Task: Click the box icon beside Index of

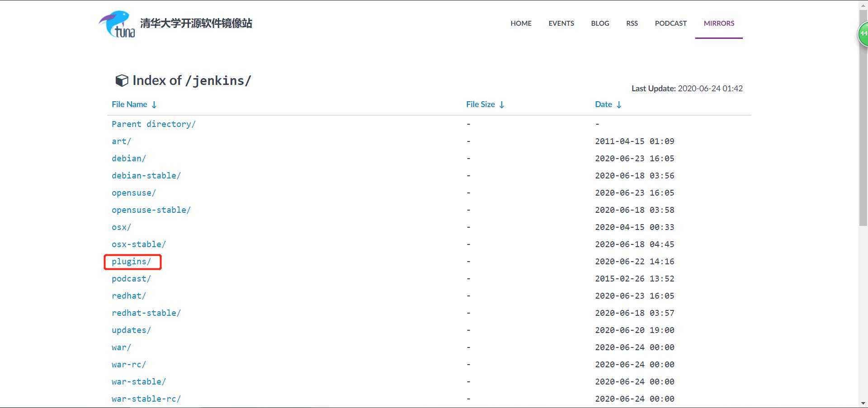Action: point(122,80)
